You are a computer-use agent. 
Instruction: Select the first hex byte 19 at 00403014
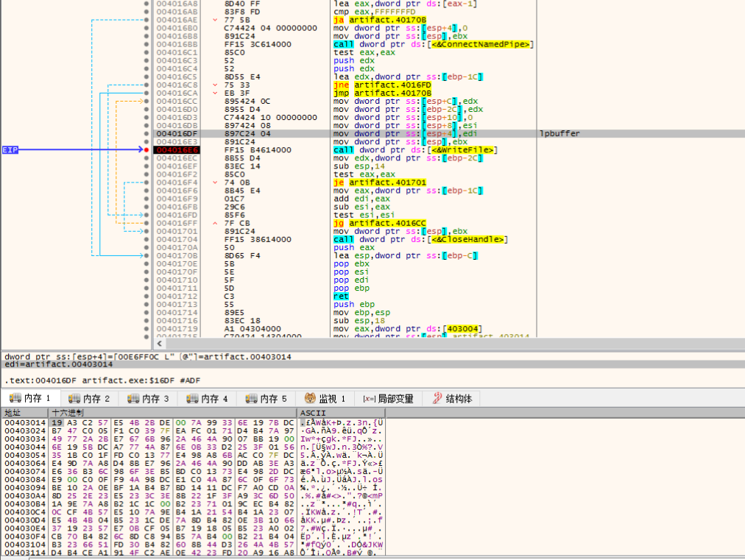pos(57,422)
